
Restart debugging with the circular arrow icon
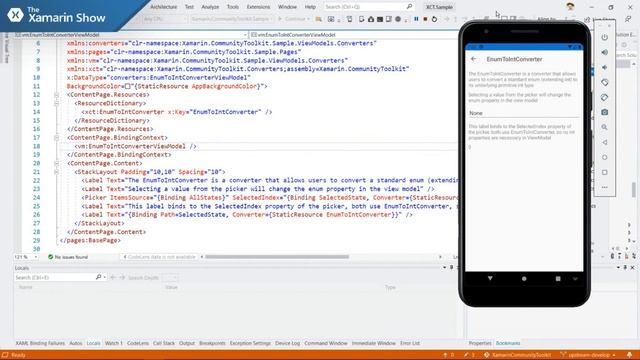(x=434, y=19)
